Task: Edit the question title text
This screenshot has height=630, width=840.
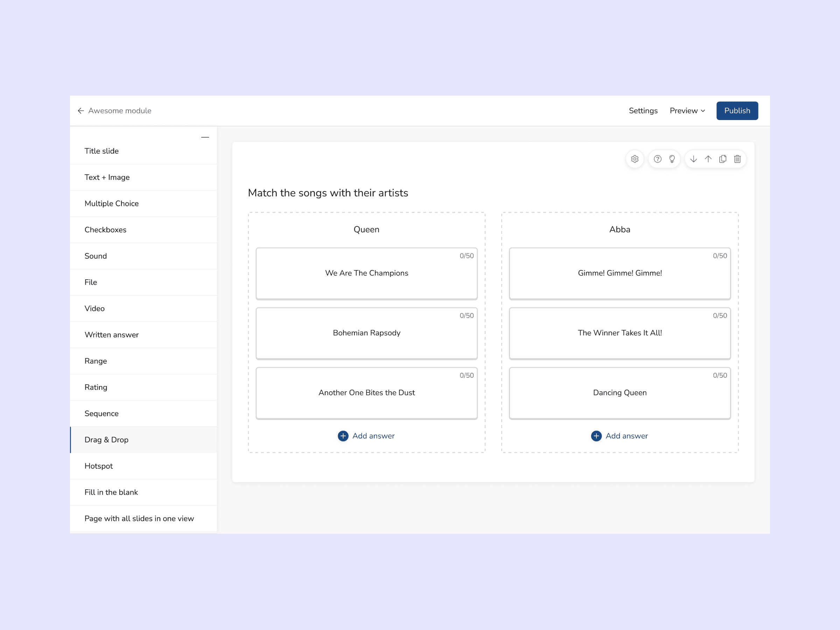Action: [x=328, y=193]
